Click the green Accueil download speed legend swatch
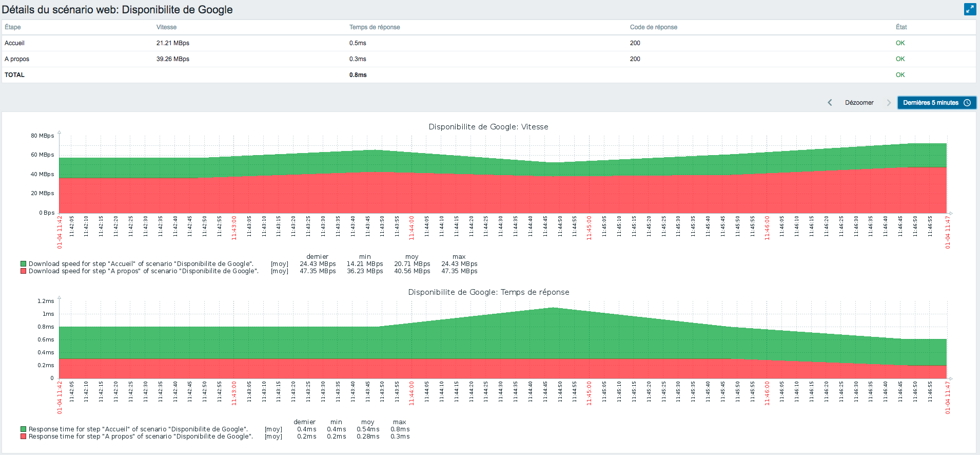The width and height of the screenshot is (980, 455). 23,264
